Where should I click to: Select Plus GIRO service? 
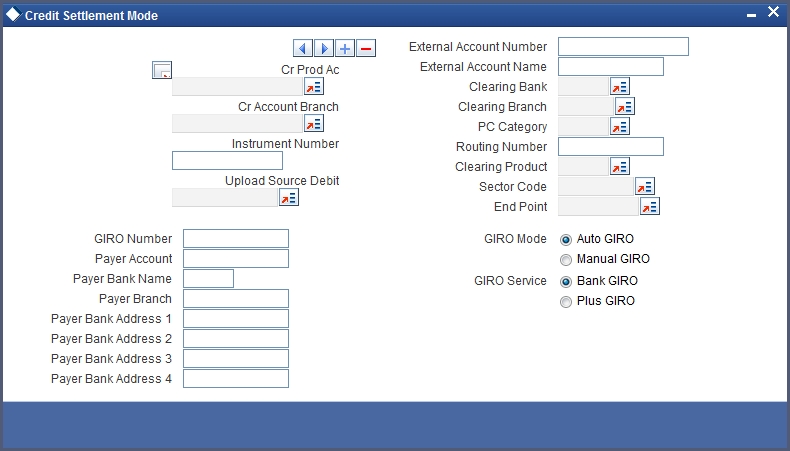[x=566, y=302]
